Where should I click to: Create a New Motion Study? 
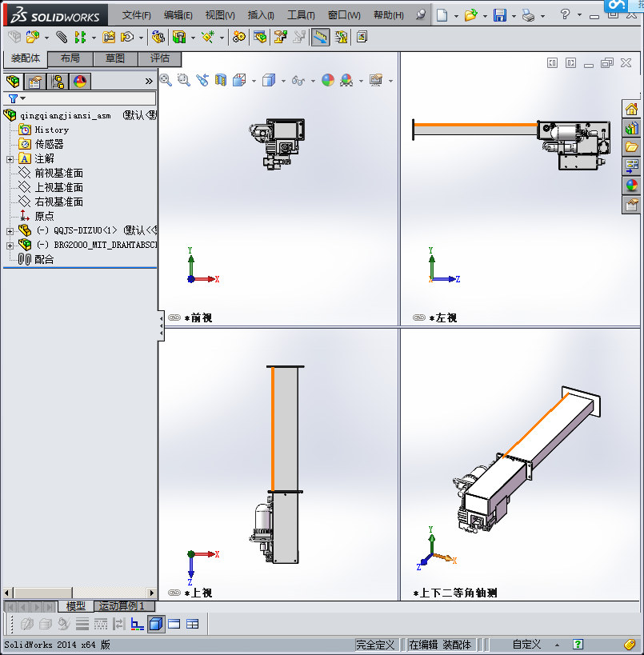click(x=238, y=37)
